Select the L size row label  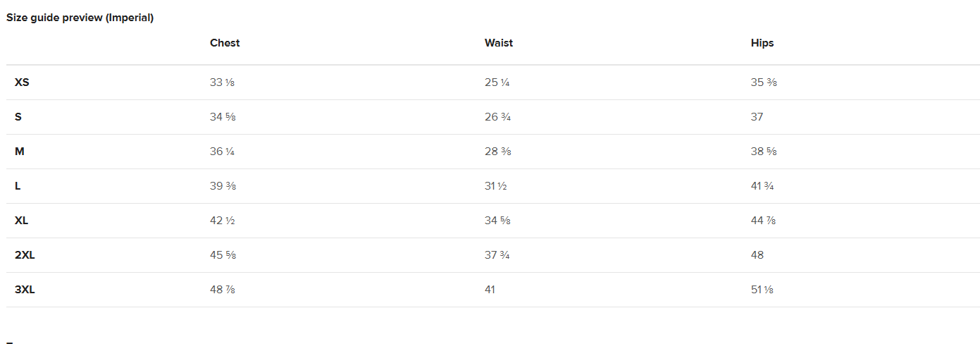18,186
